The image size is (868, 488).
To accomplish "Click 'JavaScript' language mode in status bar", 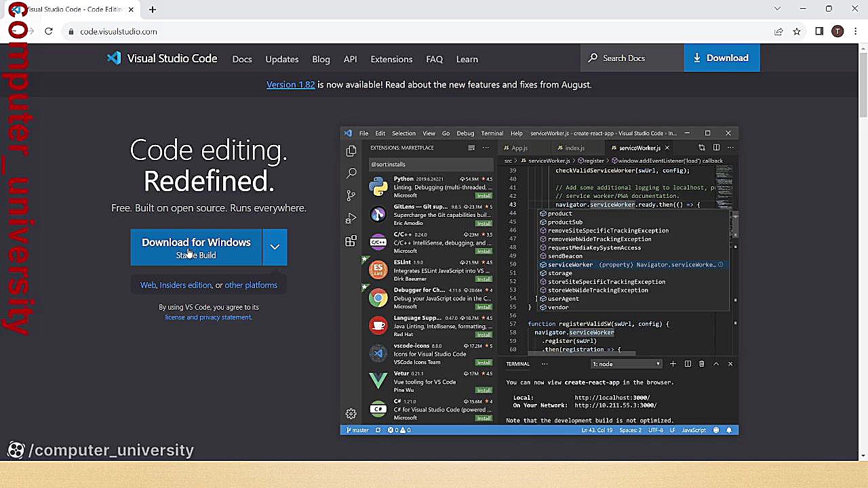I will [x=694, y=430].
